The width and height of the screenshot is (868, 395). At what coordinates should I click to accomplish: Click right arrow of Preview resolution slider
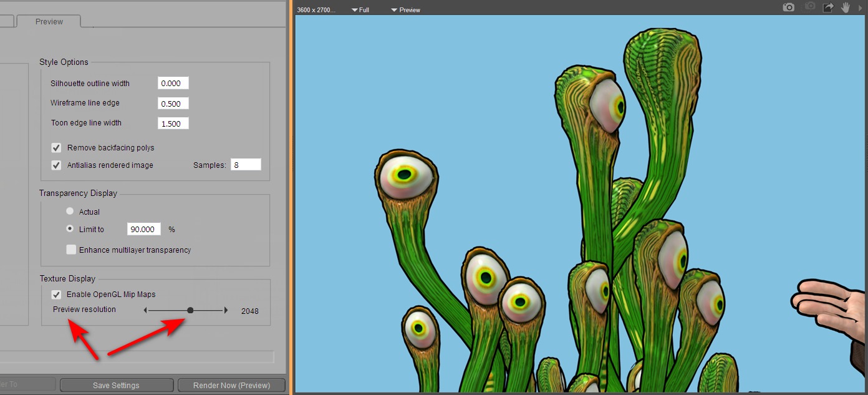coord(226,310)
